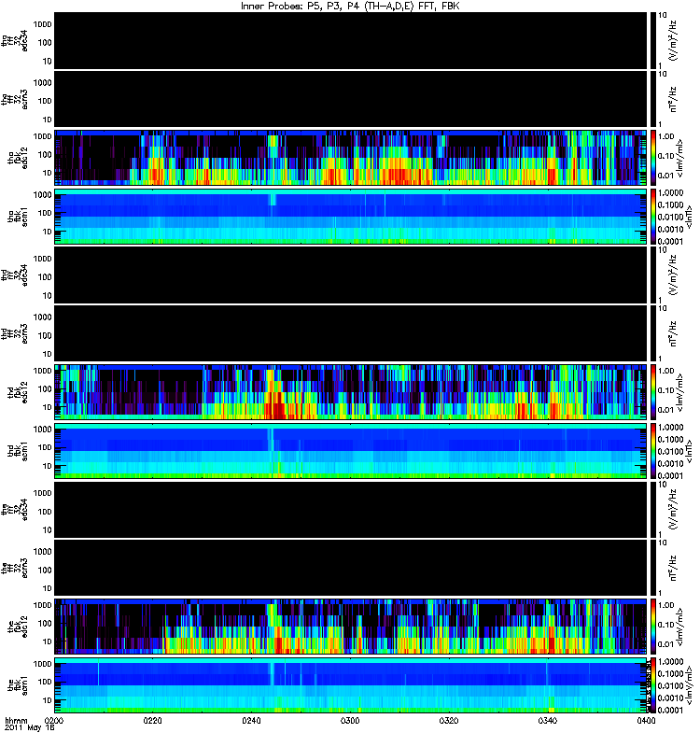Viewport: 700px width, 747px height.
Task: Click the '<|nT|>' unit label of thd fbk scm1
Action: click(x=689, y=451)
